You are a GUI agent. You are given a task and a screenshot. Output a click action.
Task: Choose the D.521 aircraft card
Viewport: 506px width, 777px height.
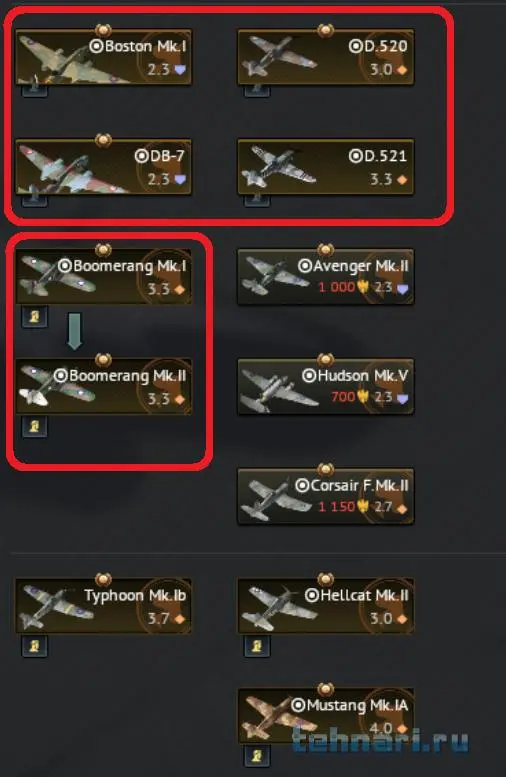(x=326, y=167)
